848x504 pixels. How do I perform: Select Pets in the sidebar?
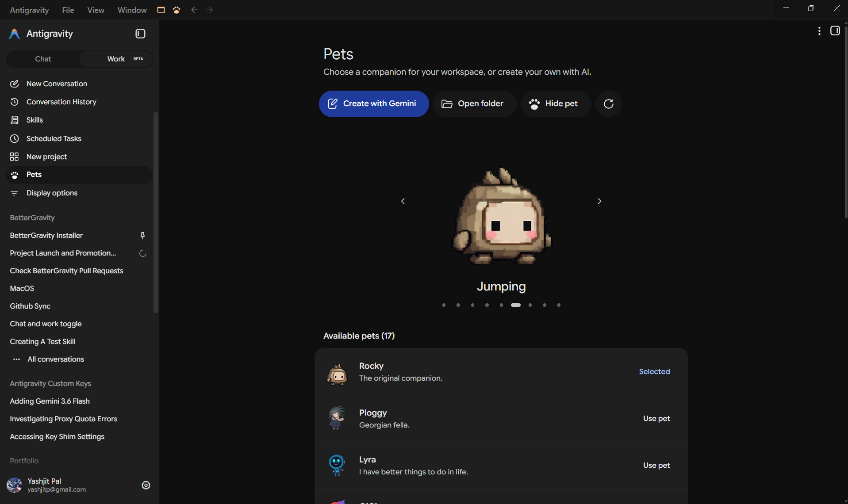(x=79, y=175)
